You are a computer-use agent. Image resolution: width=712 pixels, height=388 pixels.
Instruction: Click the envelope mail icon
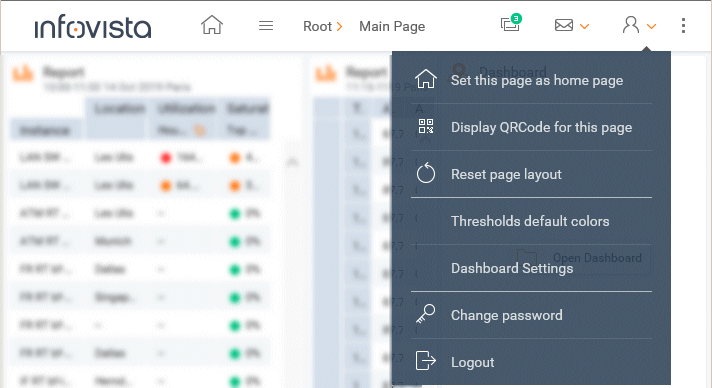point(564,25)
